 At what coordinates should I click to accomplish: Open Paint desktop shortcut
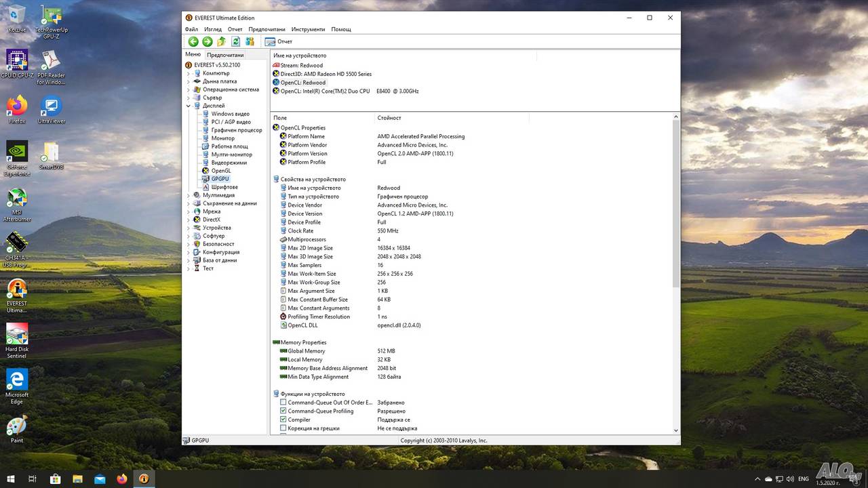tap(17, 428)
